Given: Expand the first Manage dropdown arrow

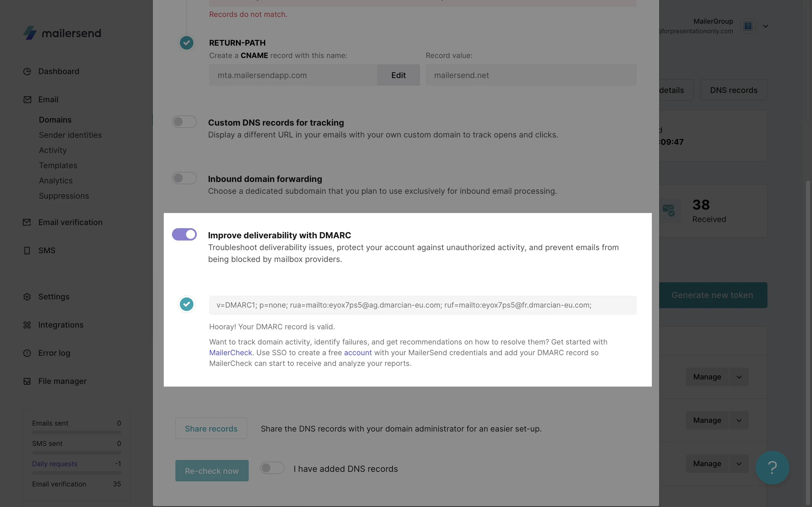Looking at the screenshot, I should click(x=739, y=377).
